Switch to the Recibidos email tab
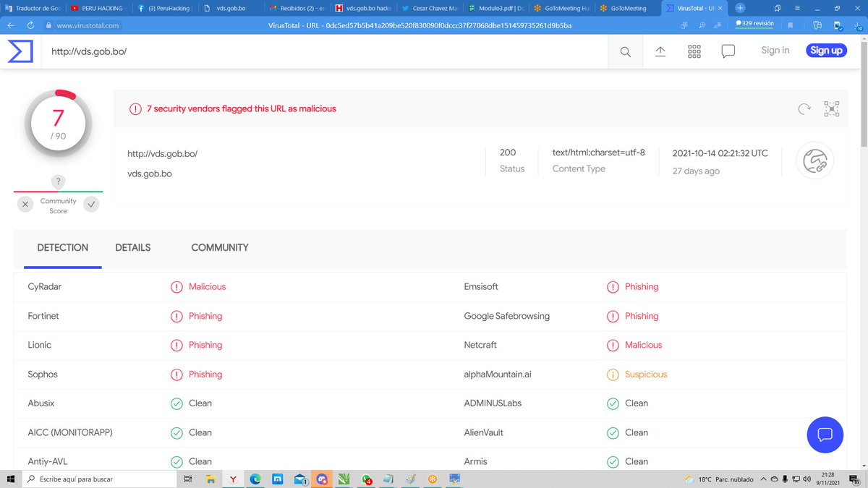 point(297,9)
